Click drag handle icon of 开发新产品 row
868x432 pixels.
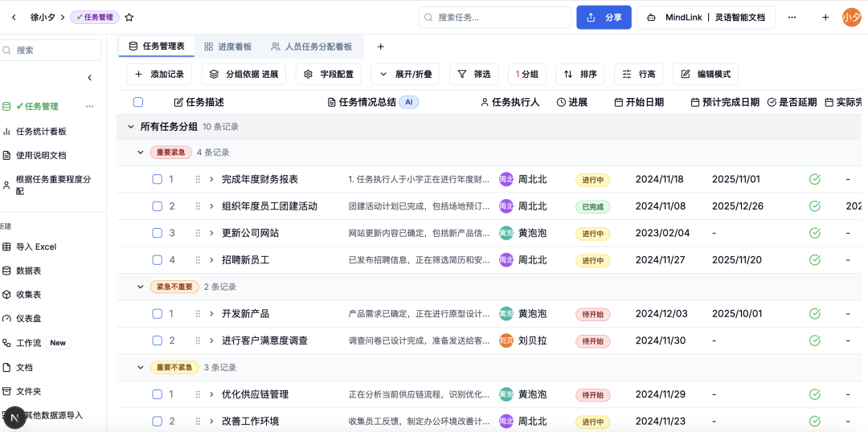point(198,314)
